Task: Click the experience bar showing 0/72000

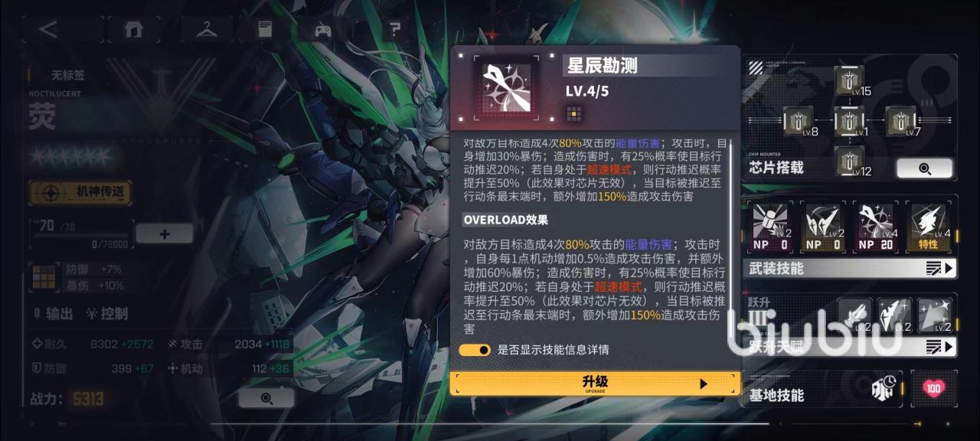Action: coord(80,243)
